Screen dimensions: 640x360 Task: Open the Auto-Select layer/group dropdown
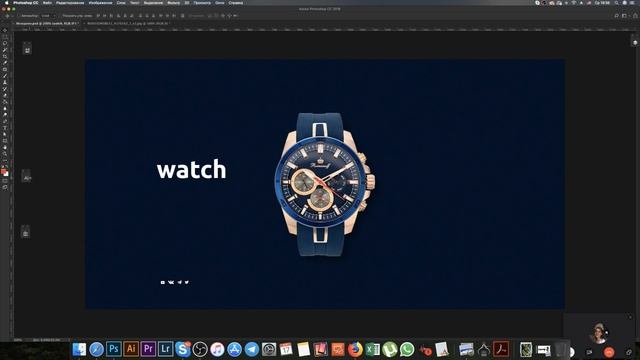click(47, 16)
